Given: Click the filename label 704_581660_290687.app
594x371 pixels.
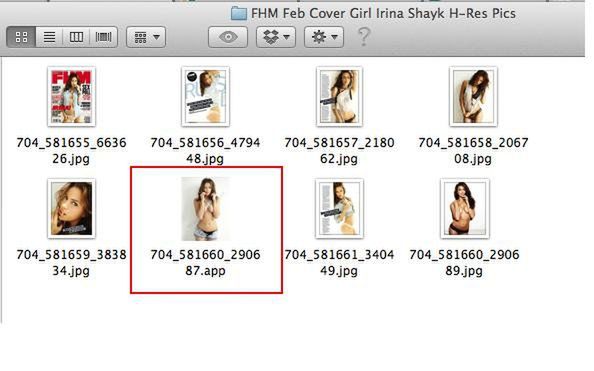Looking at the screenshot, I should (x=205, y=263).
